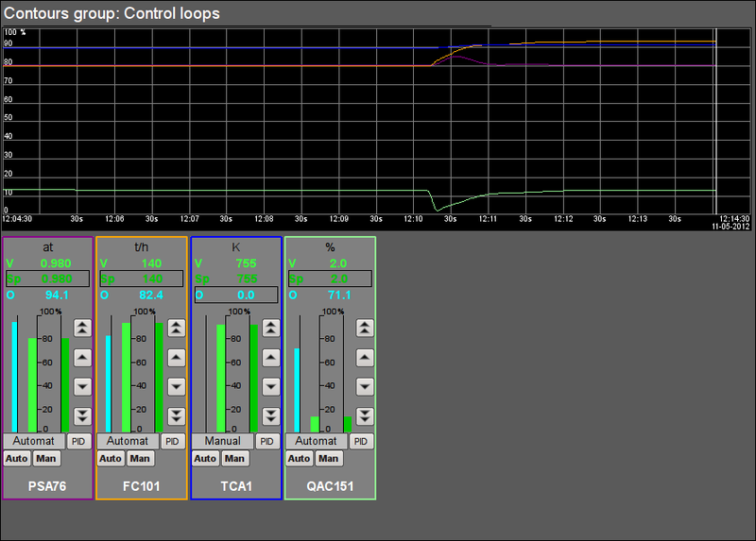Click trend time label 12:04:30
756x541 pixels.
click(17, 219)
